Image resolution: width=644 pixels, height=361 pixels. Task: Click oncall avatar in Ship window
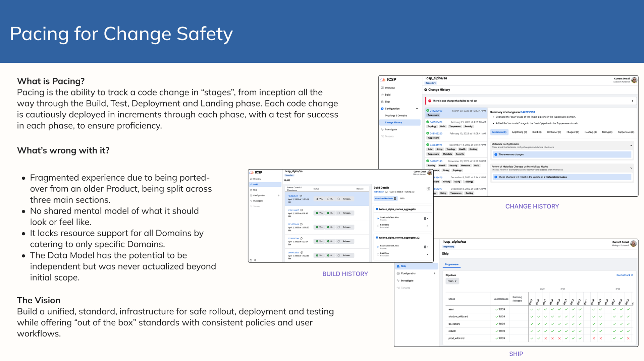[x=633, y=244]
